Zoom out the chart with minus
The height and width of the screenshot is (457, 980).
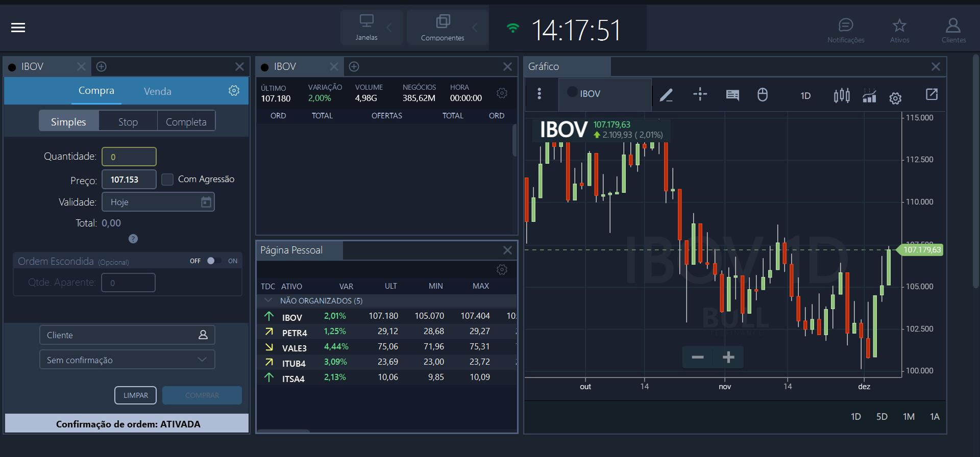click(698, 357)
